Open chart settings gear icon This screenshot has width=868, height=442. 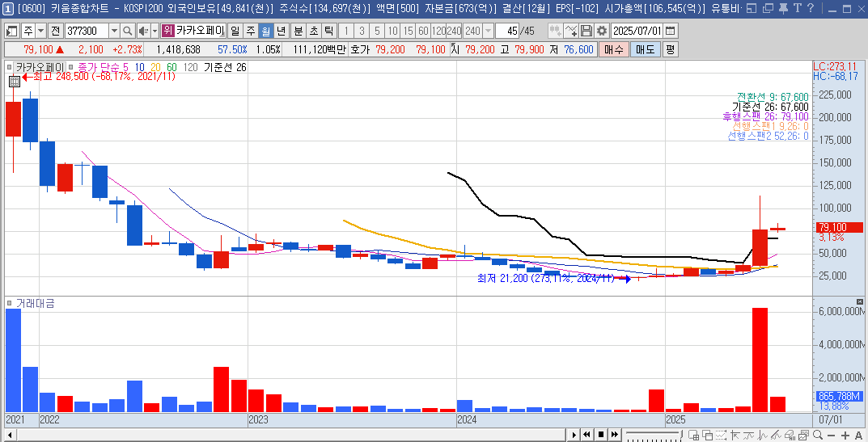coord(603,31)
